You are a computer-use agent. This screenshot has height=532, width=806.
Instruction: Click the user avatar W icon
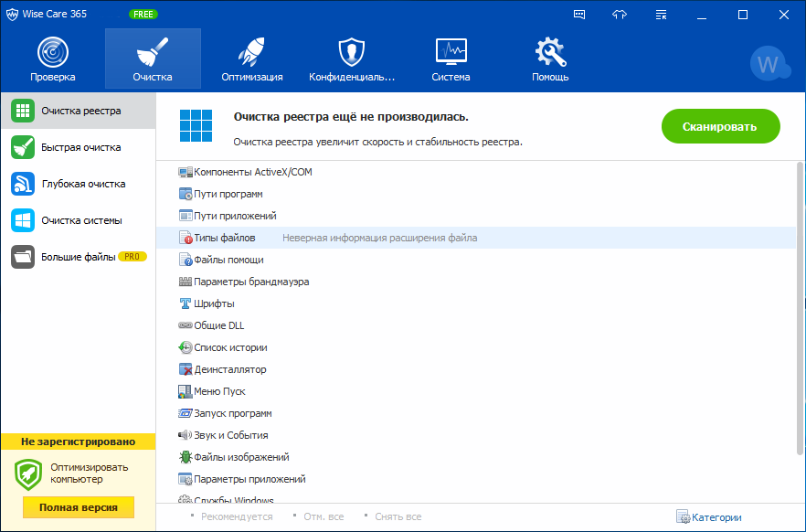click(769, 63)
